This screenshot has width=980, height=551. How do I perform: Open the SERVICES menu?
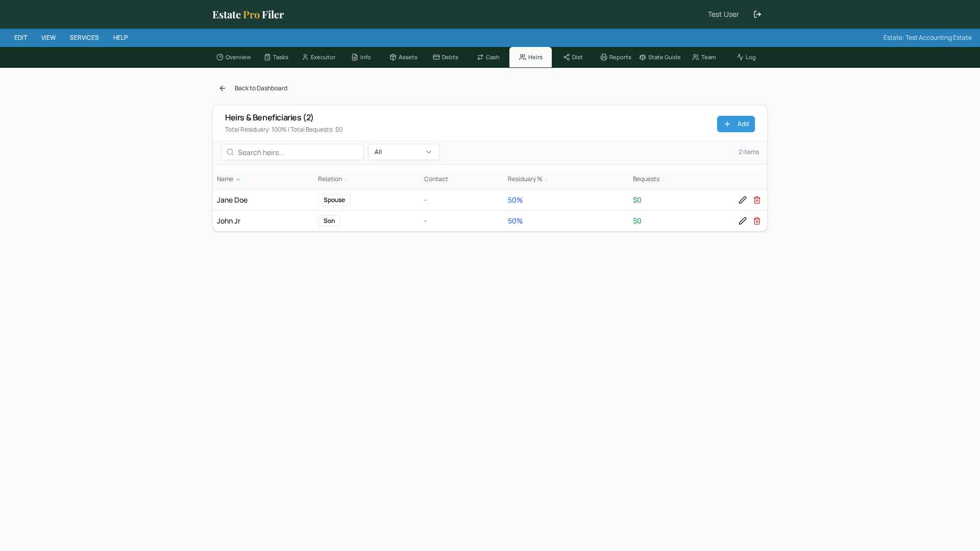coord(84,38)
